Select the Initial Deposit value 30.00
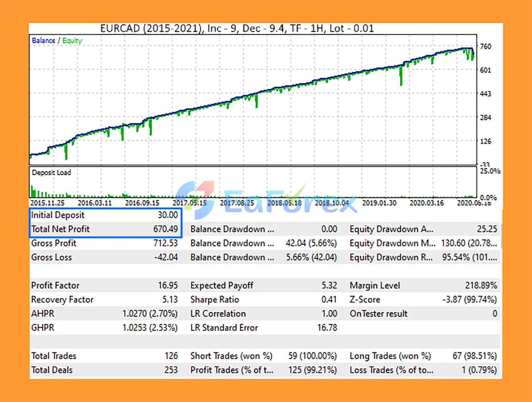This screenshot has width=532, height=402. [168, 215]
